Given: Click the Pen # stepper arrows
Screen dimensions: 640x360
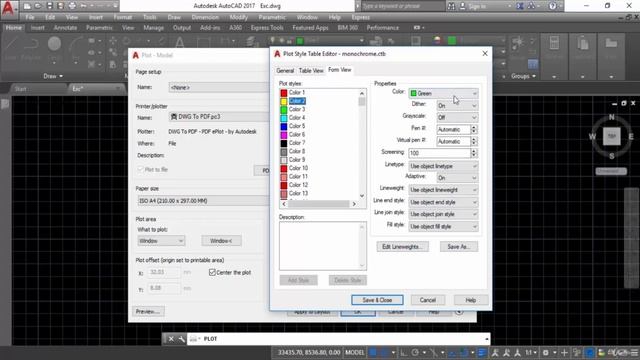Looking at the screenshot, I should click(474, 129).
